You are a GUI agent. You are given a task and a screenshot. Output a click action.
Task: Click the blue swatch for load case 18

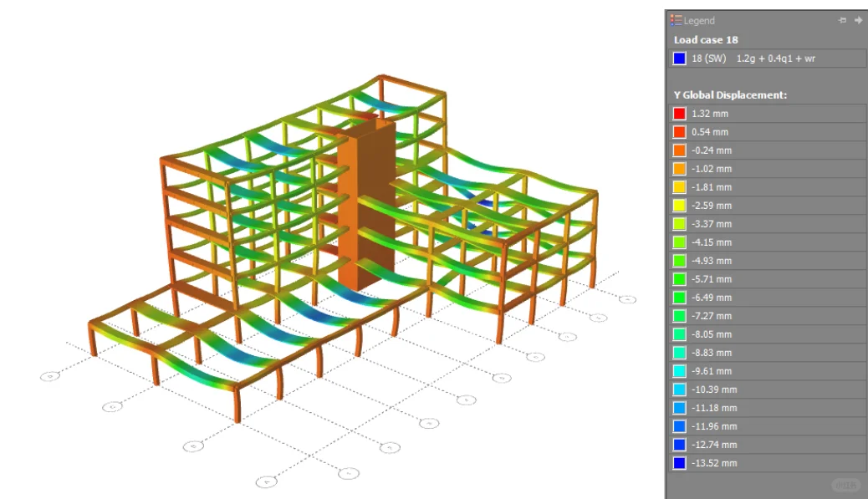tap(679, 58)
